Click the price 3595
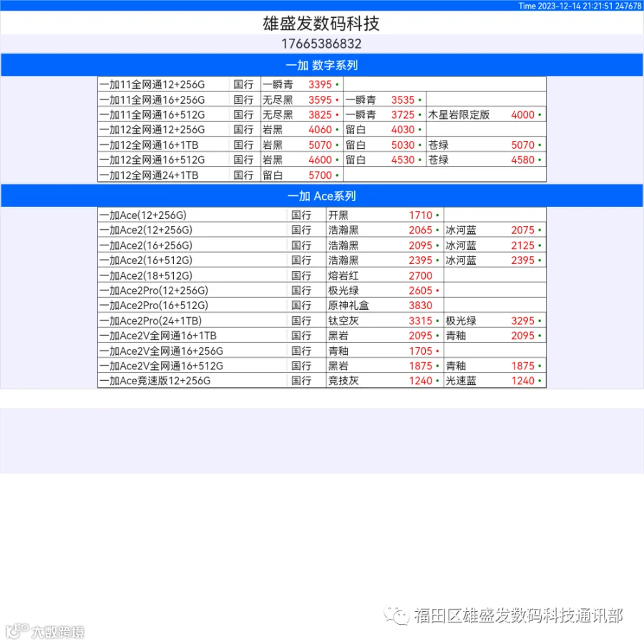Screen dimensions: 644x644 (x=320, y=99)
